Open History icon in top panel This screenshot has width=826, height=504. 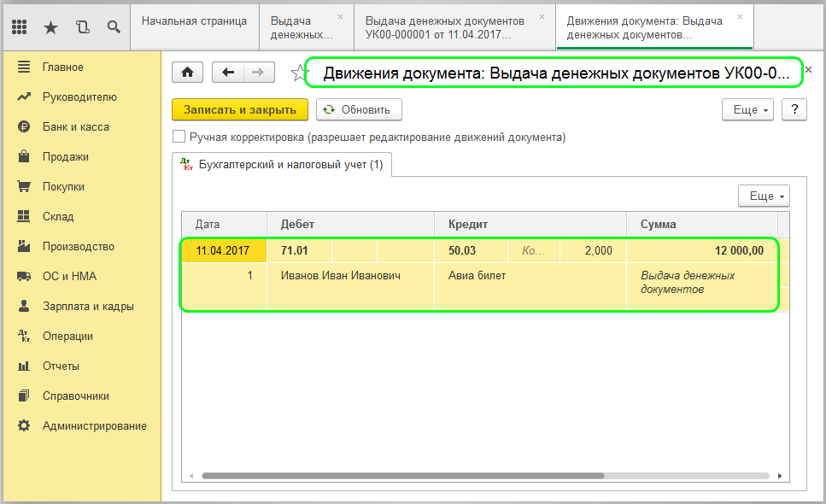coord(82,26)
